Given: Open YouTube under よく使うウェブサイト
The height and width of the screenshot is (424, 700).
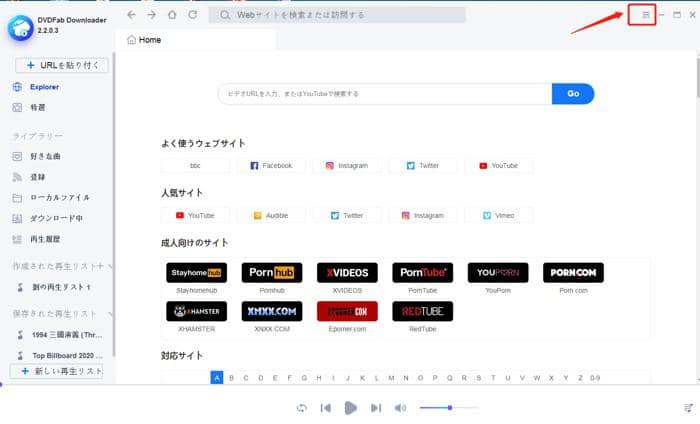Looking at the screenshot, I should point(499,166).
